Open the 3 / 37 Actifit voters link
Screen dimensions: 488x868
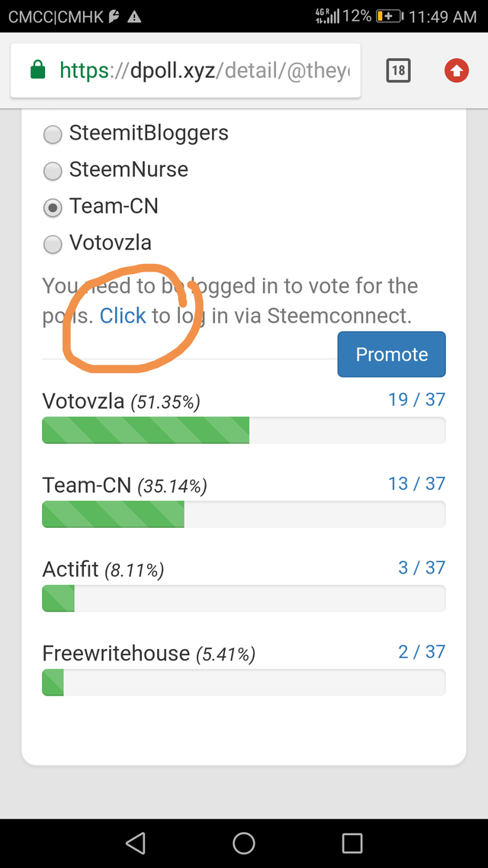[422, 567]
